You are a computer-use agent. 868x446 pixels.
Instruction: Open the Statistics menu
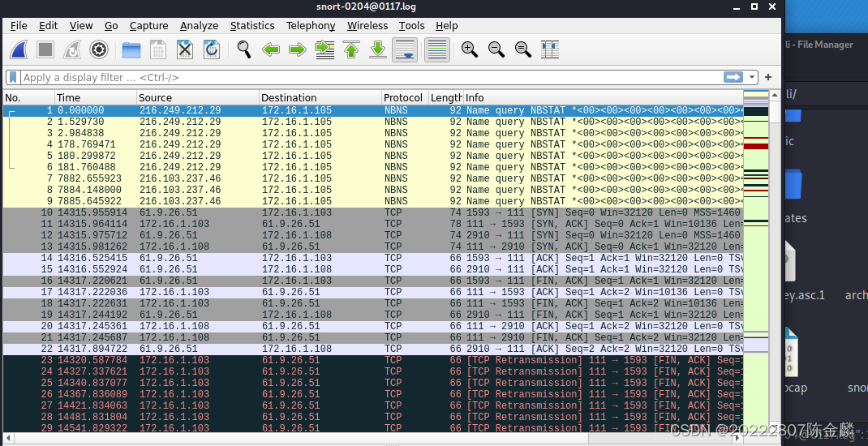click(252, 25)
